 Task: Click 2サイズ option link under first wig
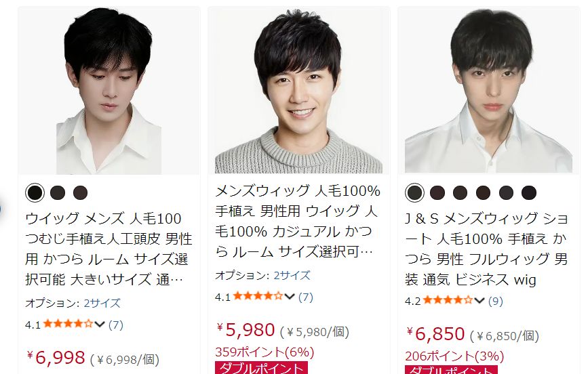102,303
